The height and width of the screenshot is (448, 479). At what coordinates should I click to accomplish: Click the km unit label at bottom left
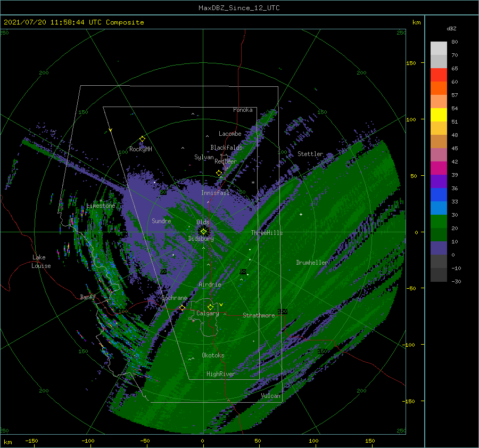(x=7, y=442)
